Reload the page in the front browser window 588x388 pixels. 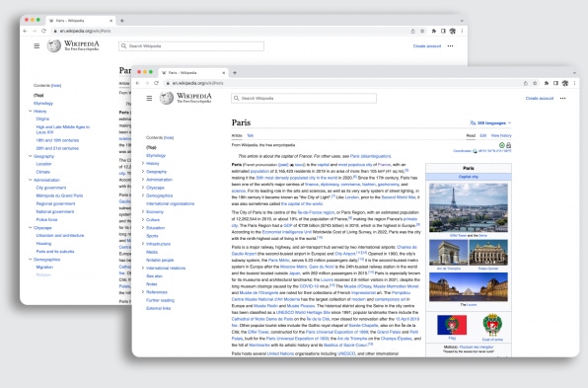pyautogui.click(x=157, y=83)
